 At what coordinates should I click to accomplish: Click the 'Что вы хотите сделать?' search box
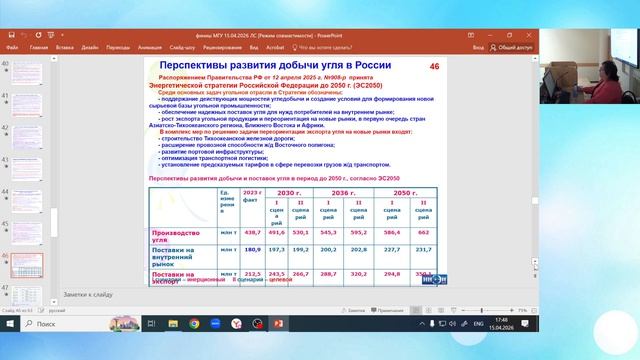322,47
